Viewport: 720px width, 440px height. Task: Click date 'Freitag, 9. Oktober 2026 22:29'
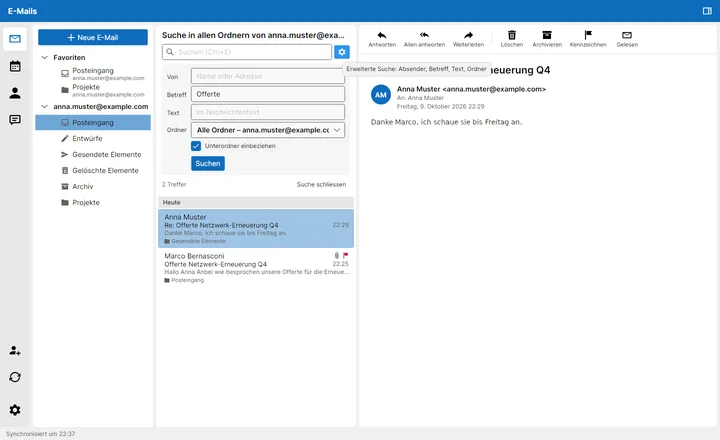[x=440, y=106]
